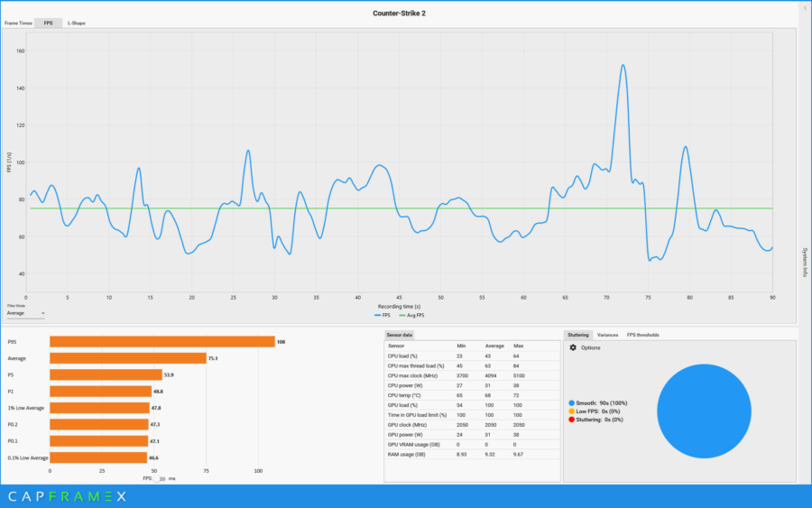Click the Recording time [s] axis label
Image resolution: width=812 pixels, height=508 pixels.
(x=399, y=307)
